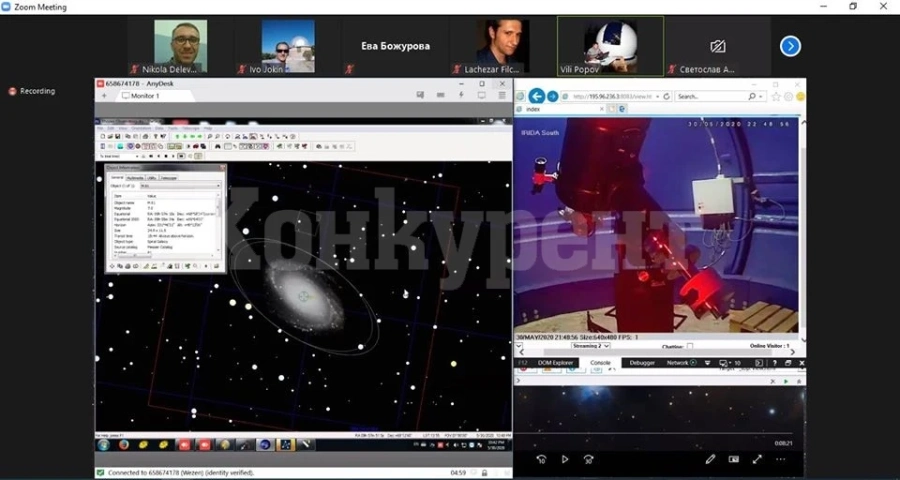Open the Streaming 2 dropdown
The height and width of the screenshot is (480, 900).
pyautogui.click(x=590, y=346)
